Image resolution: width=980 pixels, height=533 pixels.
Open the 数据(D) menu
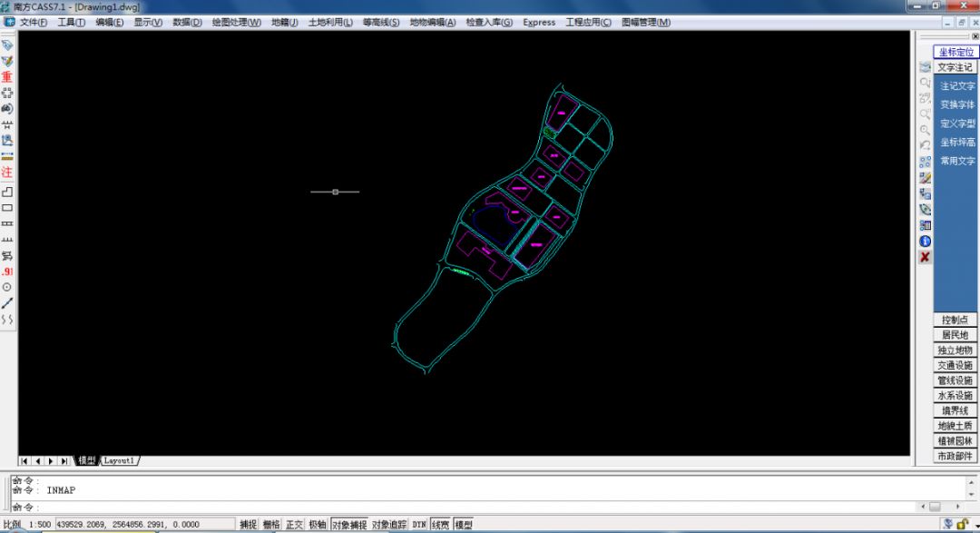pyautogui.click(x=188, y=23)
